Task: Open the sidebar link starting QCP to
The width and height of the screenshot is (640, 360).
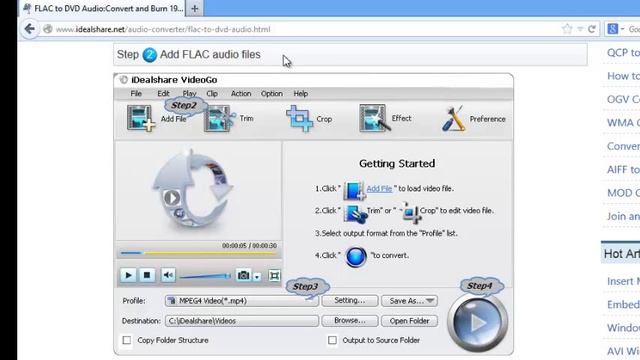Action: pos(623,53)
